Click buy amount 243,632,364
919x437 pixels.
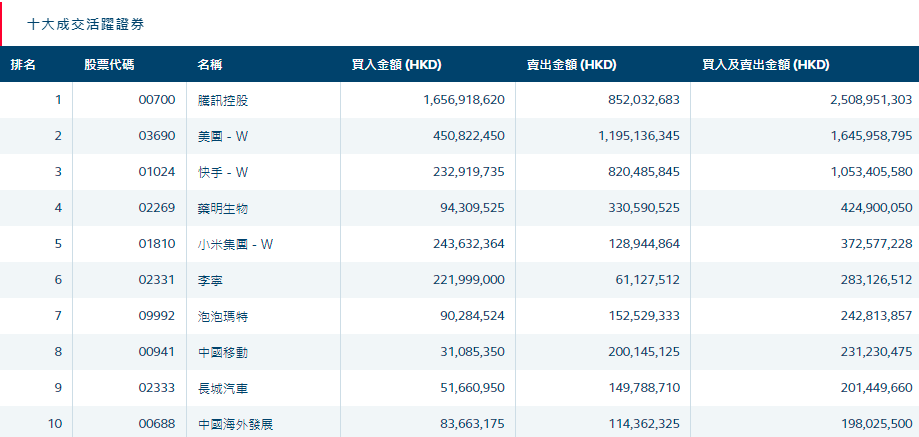coord(468,244)
